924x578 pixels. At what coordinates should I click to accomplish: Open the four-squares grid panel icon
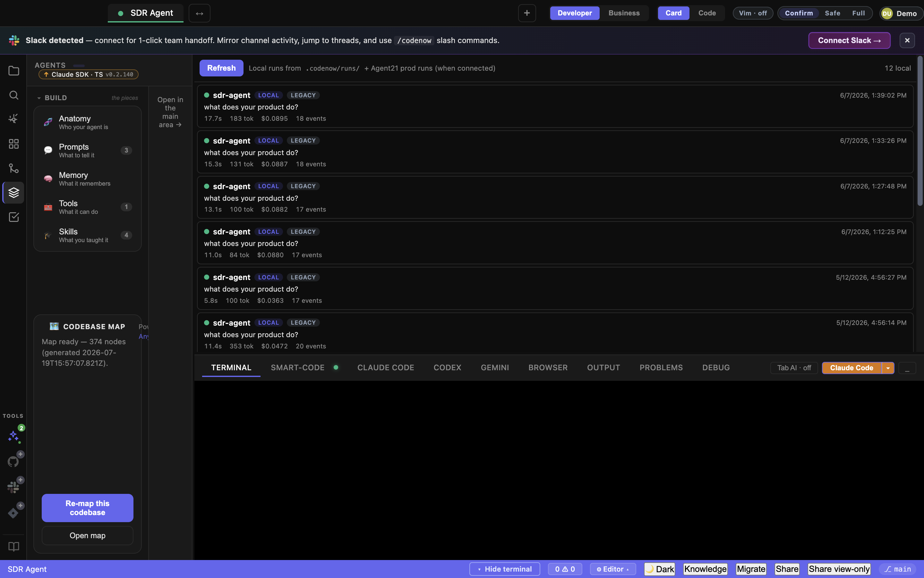coord(14,144)
